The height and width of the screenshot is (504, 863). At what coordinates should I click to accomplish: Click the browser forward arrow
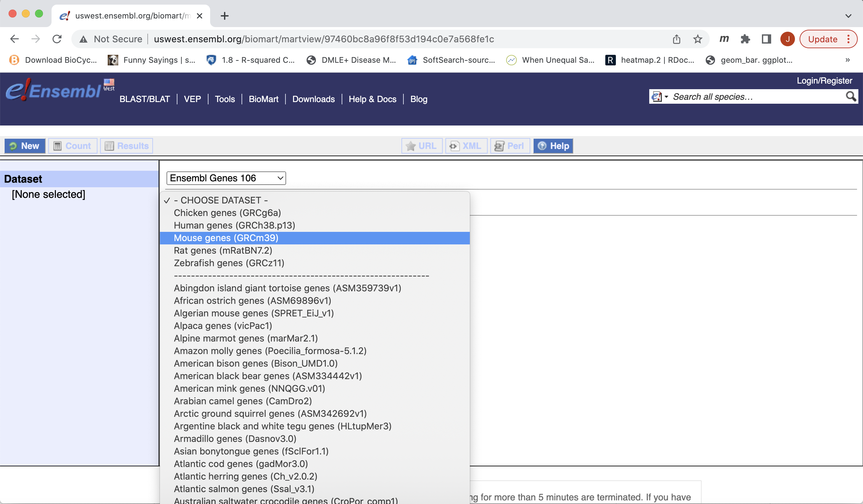click(36, 39)
